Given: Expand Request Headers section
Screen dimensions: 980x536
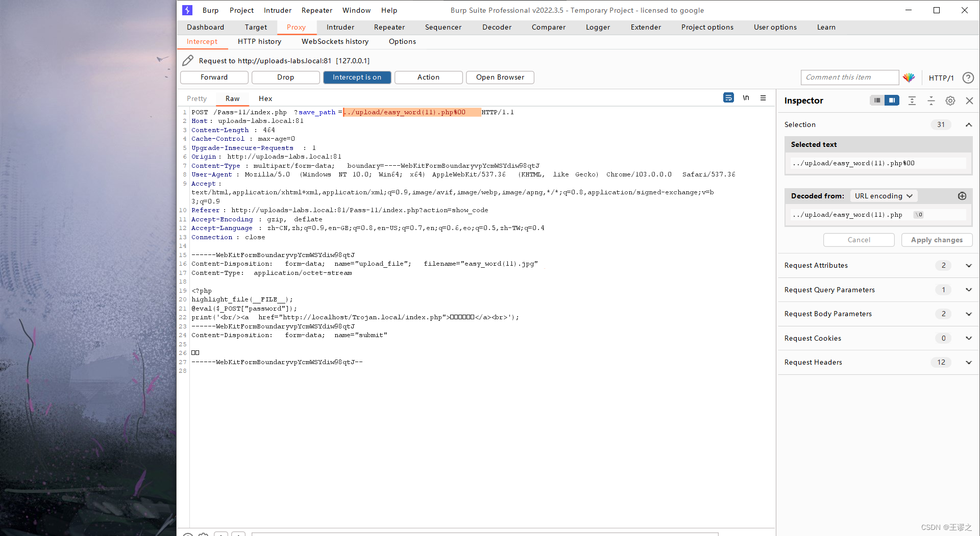Looking at the screenshot, I should [968, 362].
